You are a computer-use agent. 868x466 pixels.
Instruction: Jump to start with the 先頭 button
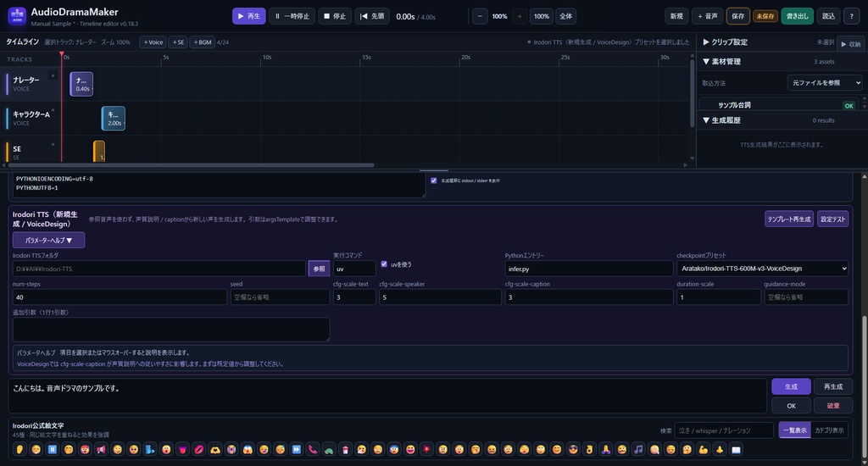[372, 16]
